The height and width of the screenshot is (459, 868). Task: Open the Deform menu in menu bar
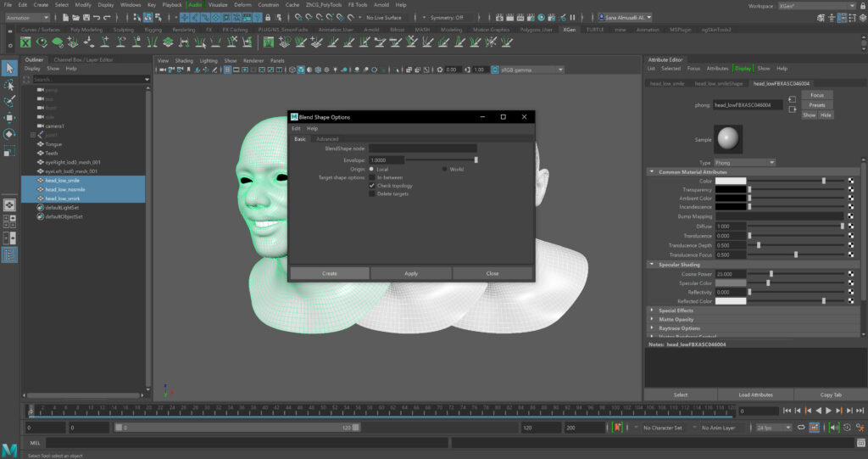point(242,4)
